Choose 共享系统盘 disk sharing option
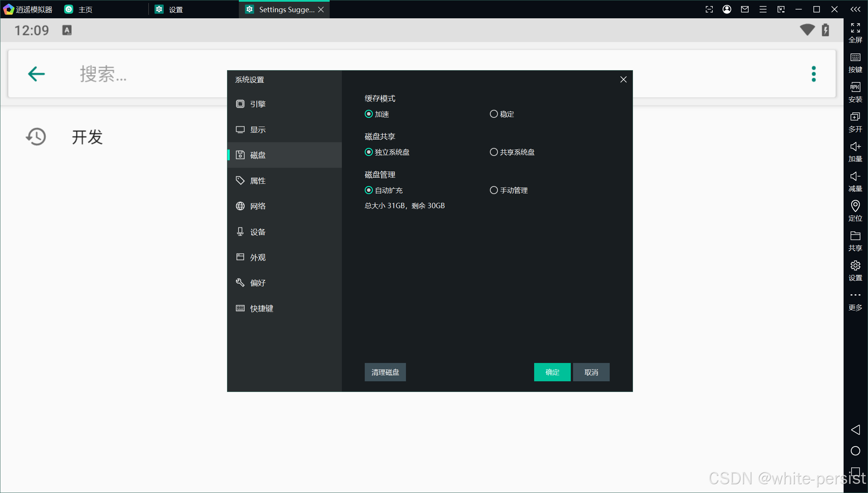Image resolution: width=868 pixels, height=493 pixels. click(x=494, y=152)
